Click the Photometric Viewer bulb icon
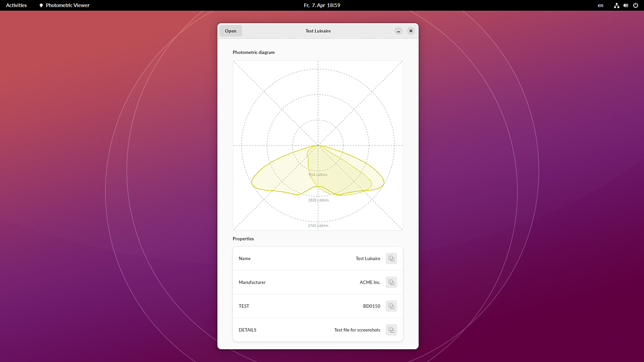Screen dimensions: 644x362 (x=41, y=5)
